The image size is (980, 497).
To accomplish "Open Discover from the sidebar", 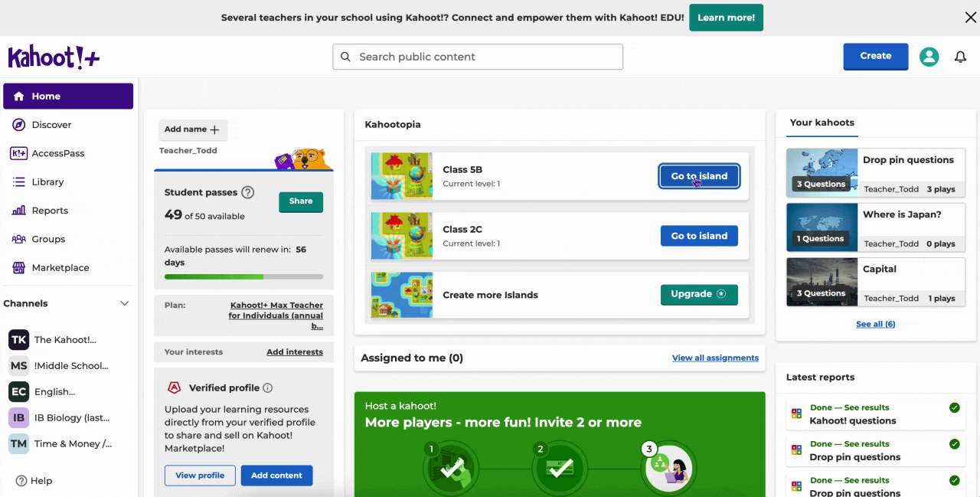I will (51, 125).
